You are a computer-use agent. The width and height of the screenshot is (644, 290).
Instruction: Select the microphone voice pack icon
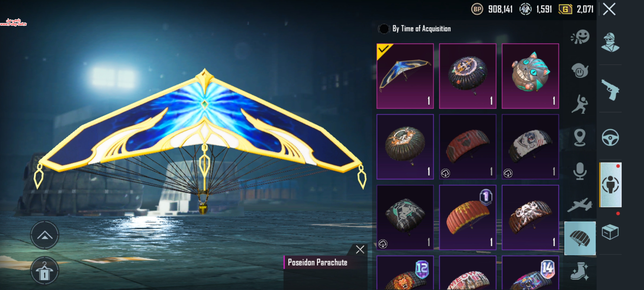tap(580, 171)
